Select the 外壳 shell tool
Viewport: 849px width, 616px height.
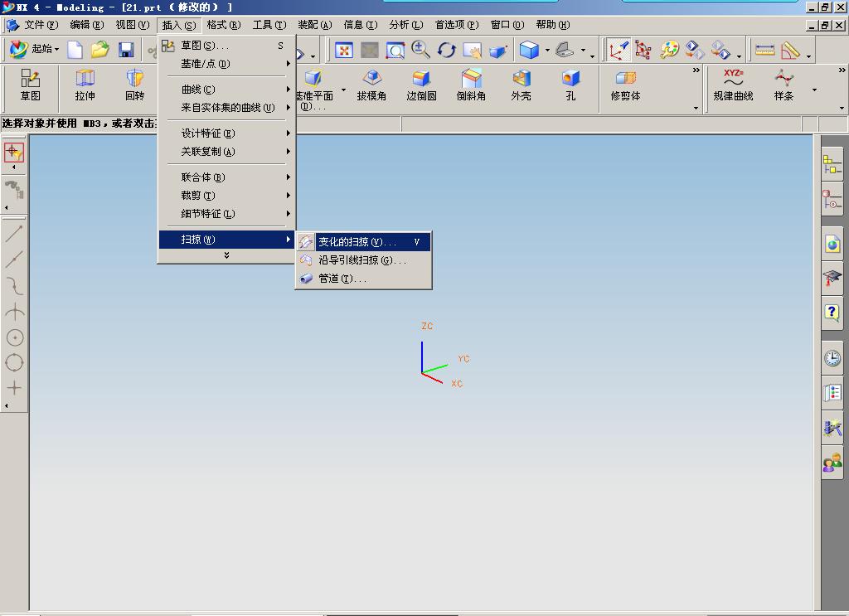pyautogui.click(x=521, y=85)
